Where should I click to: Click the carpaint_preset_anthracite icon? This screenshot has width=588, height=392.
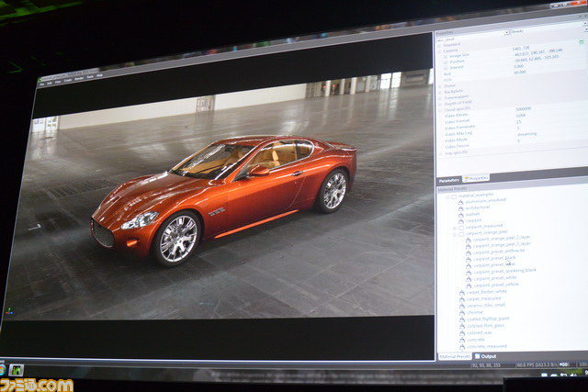[x=468, y=253]
